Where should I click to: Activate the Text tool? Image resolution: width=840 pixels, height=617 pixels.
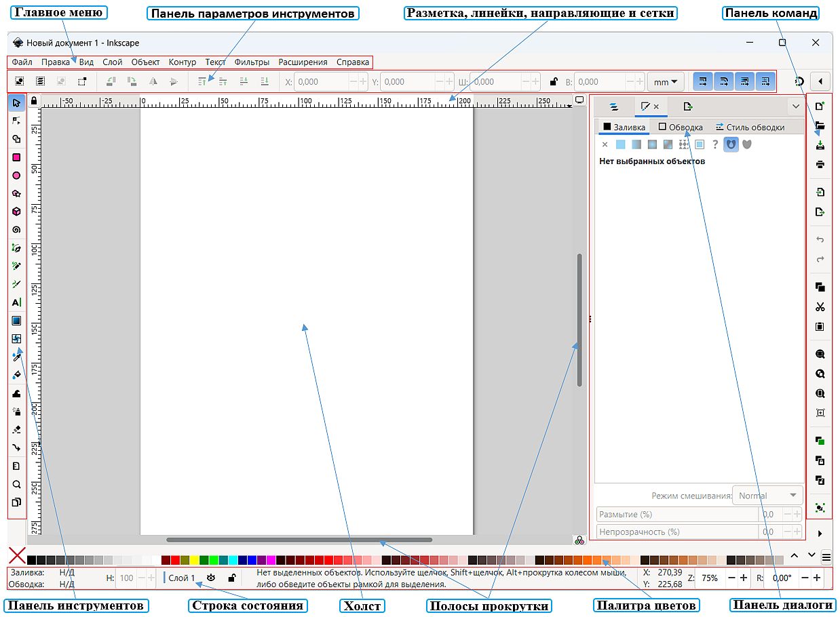(x=17, y=302)
